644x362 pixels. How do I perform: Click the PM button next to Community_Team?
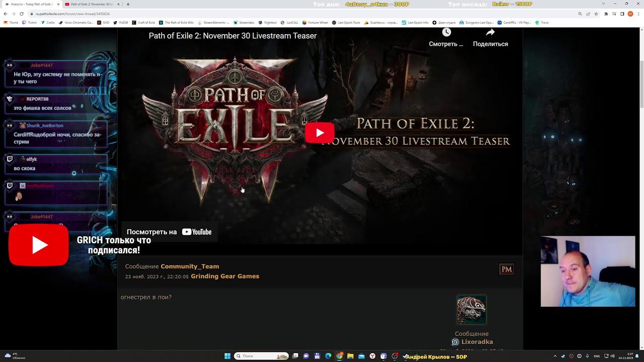pyautogui.click(x=507, y=269)
